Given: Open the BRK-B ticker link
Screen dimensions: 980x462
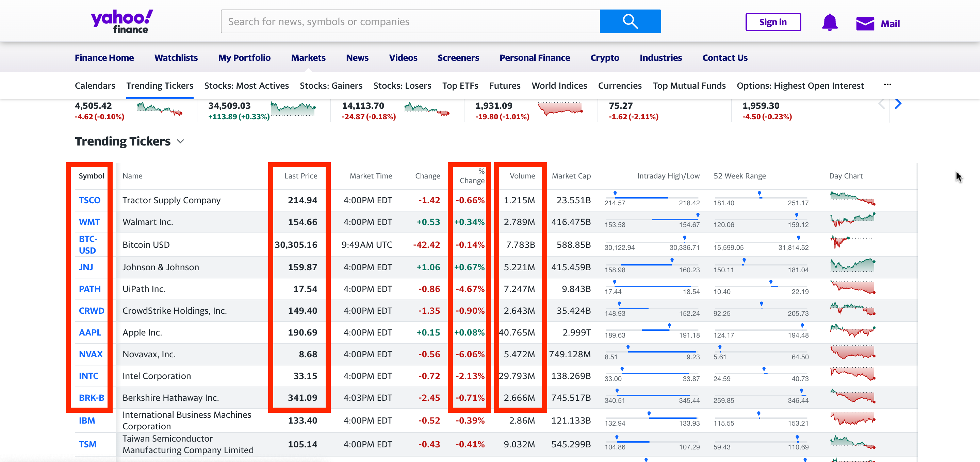Looking at the screenshot, I should click(91, 397).
